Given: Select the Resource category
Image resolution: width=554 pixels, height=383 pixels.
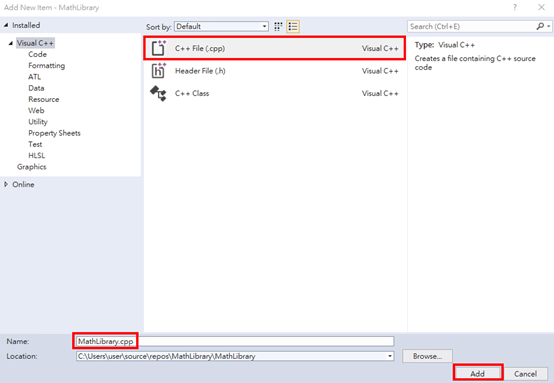Looking at the screenshot, I should pyautogui.click(x=44, y=99).
